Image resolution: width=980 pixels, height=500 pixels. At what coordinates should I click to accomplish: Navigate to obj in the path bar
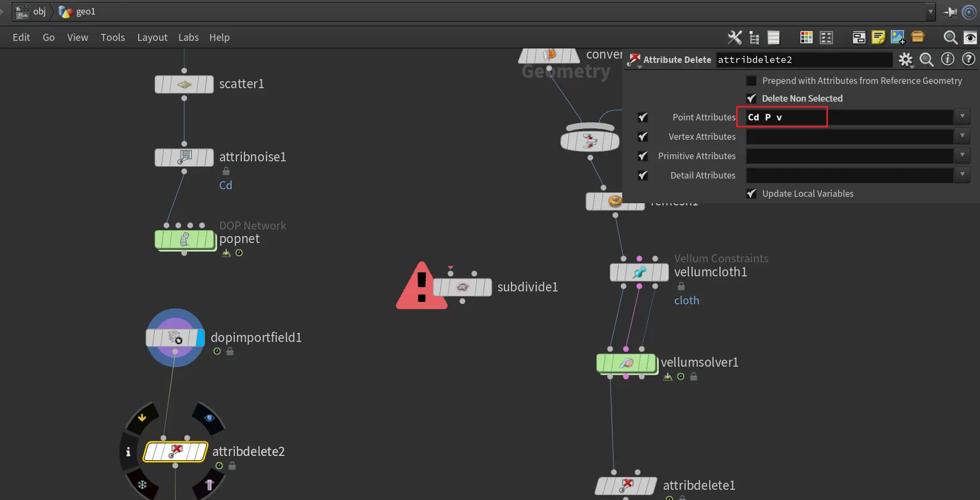[x=32, y=12]
